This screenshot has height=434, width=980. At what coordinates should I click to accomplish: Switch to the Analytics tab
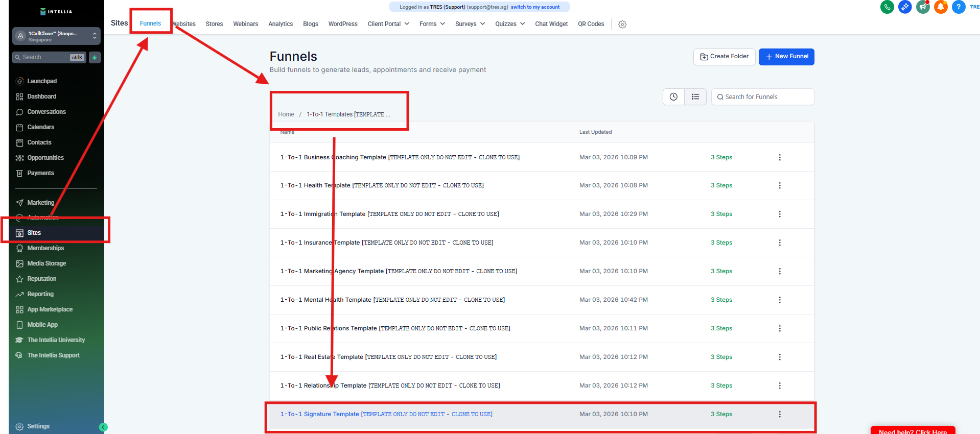[281, 24]
